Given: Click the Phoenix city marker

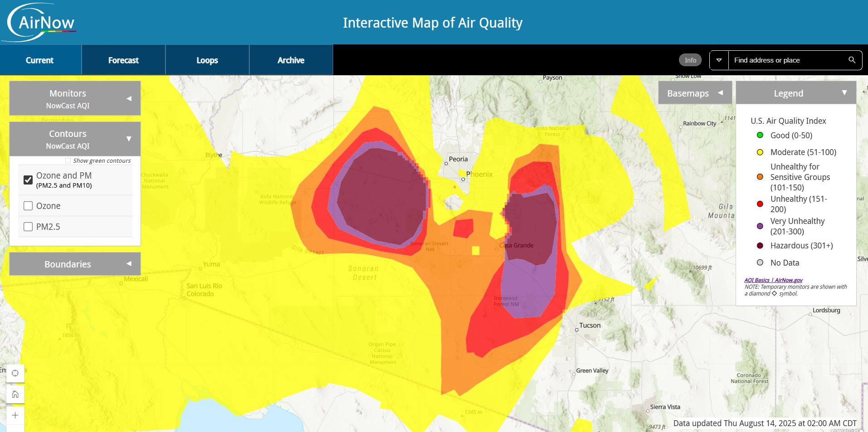Looking at the screenshot, I should [463, 180].
